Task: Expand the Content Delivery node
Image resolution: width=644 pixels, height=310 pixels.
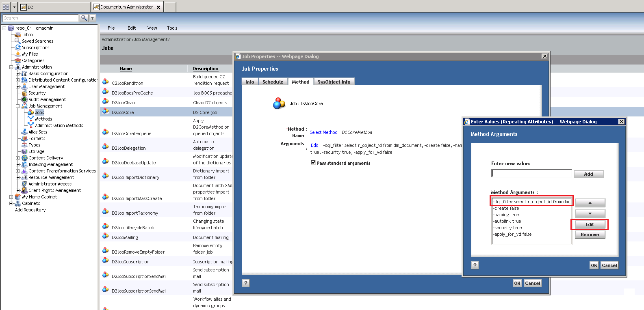Action: (x=17, y=158)
